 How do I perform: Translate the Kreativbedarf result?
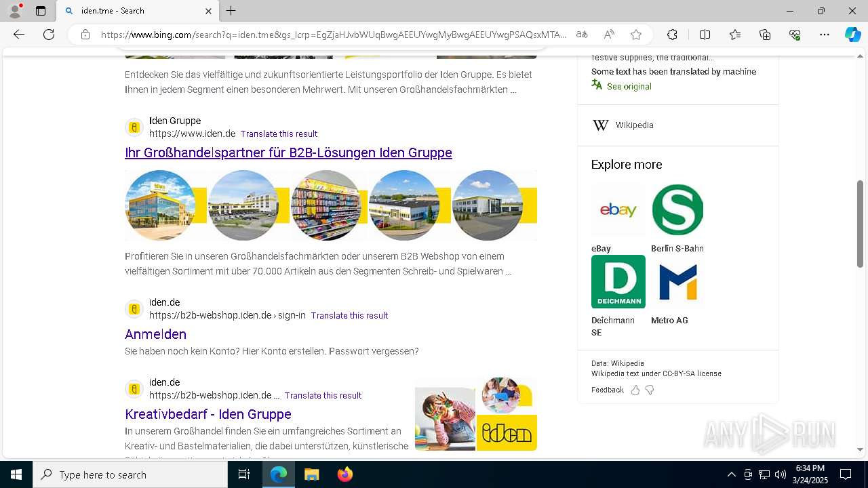(x=323, y=396)
